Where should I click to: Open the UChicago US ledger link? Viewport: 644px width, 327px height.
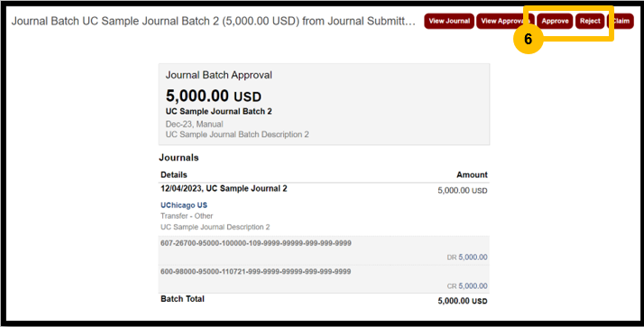pos(184,205)
